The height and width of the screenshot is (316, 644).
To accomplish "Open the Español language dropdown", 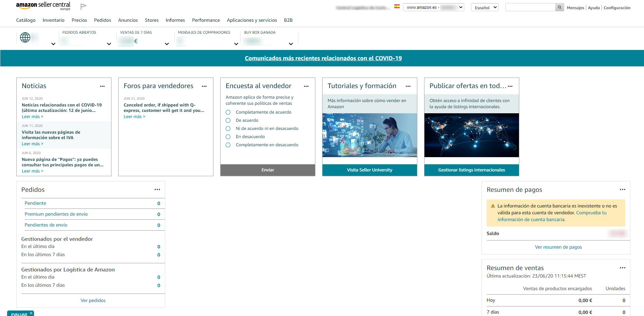I will click(485, 7).
